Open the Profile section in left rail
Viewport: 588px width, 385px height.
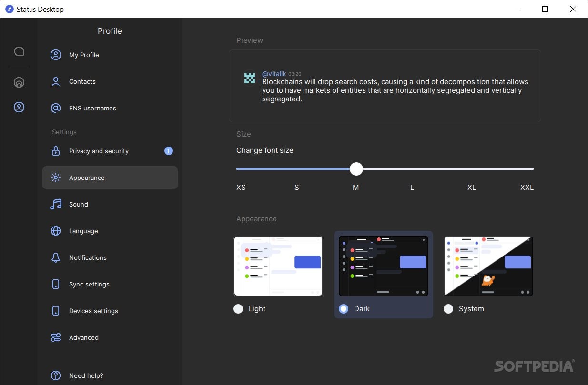pos(19,107)
